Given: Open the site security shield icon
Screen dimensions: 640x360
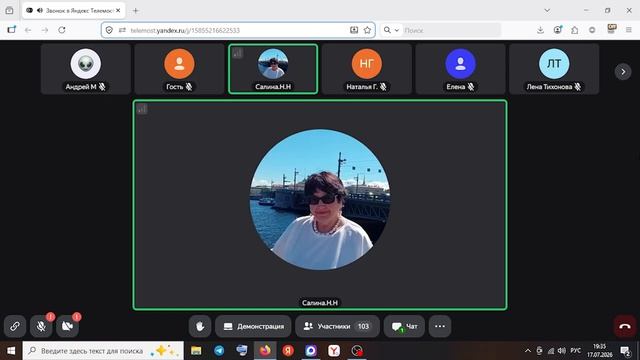Looking at the screenshot, I should (x=109, y=30).
